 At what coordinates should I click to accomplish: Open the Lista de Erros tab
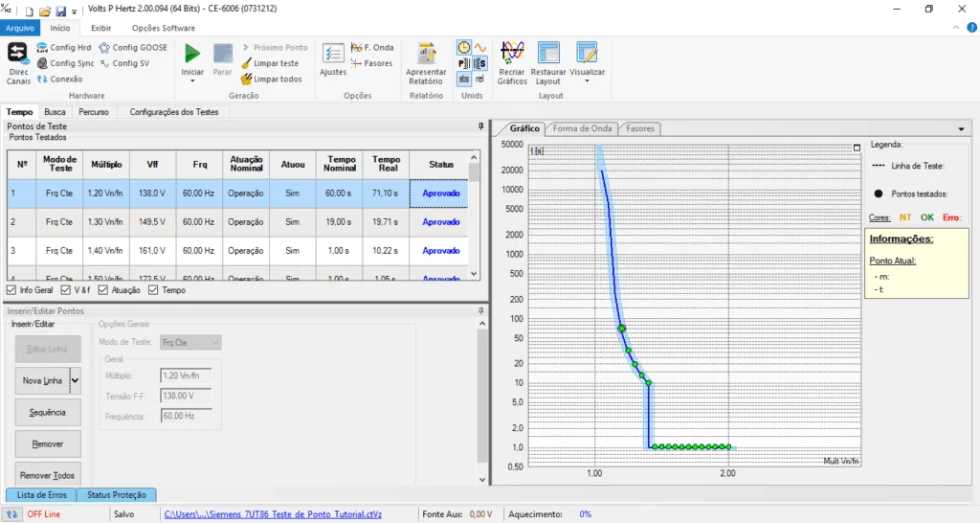tap(41, 495)
